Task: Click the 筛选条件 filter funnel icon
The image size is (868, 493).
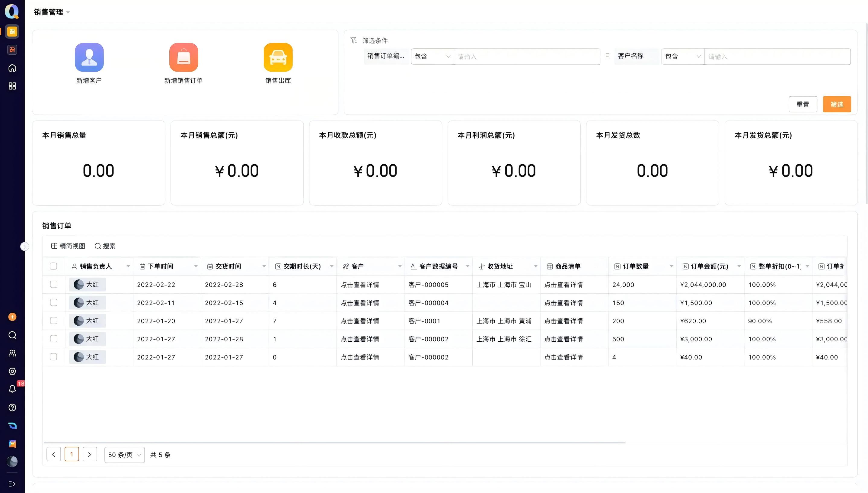Action: 353,40
